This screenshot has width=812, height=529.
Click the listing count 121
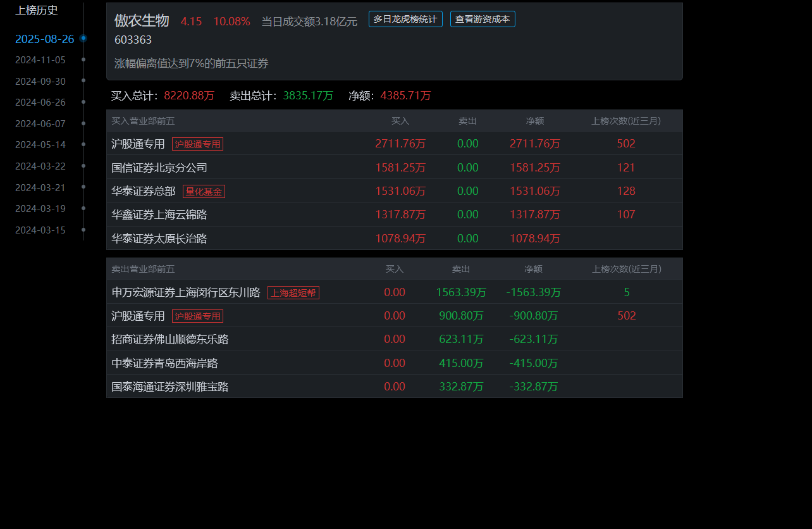tap(626, 168)
